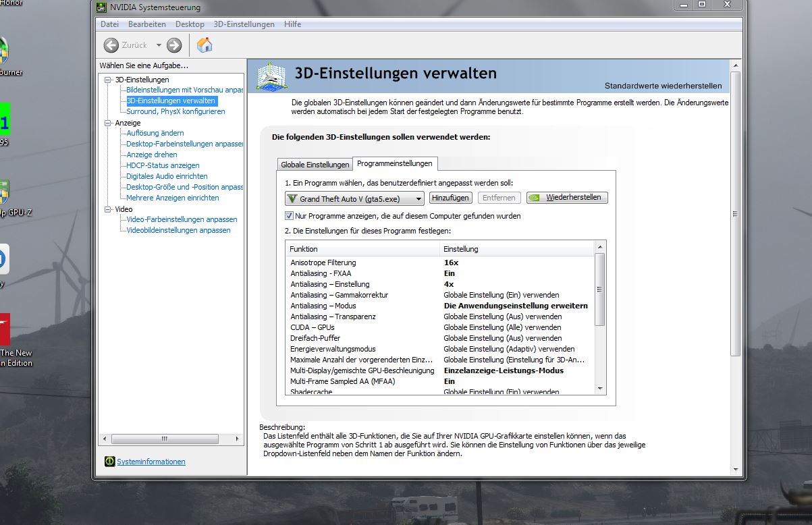Open Auflösung ändern

155,133
